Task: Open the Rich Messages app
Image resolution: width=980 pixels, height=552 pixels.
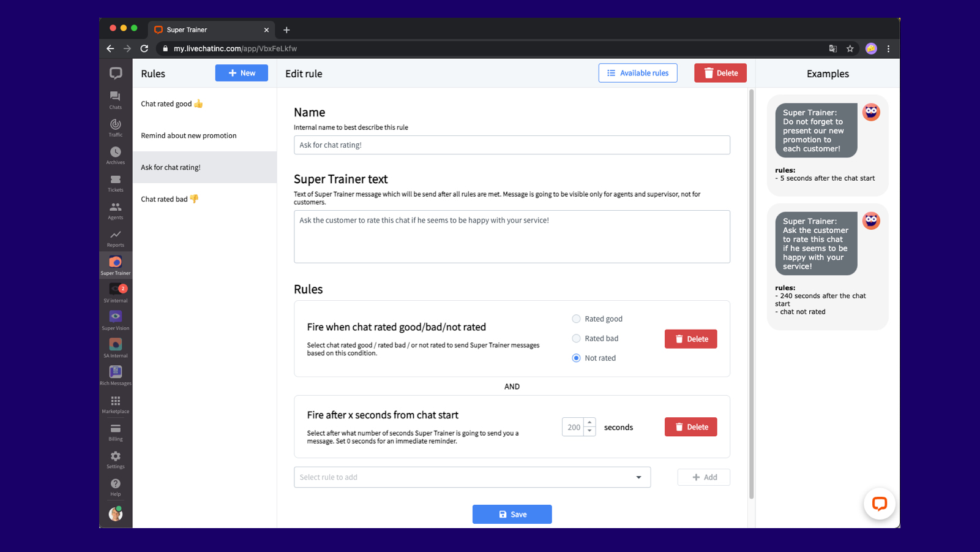Action: click(x=116, y=376)
